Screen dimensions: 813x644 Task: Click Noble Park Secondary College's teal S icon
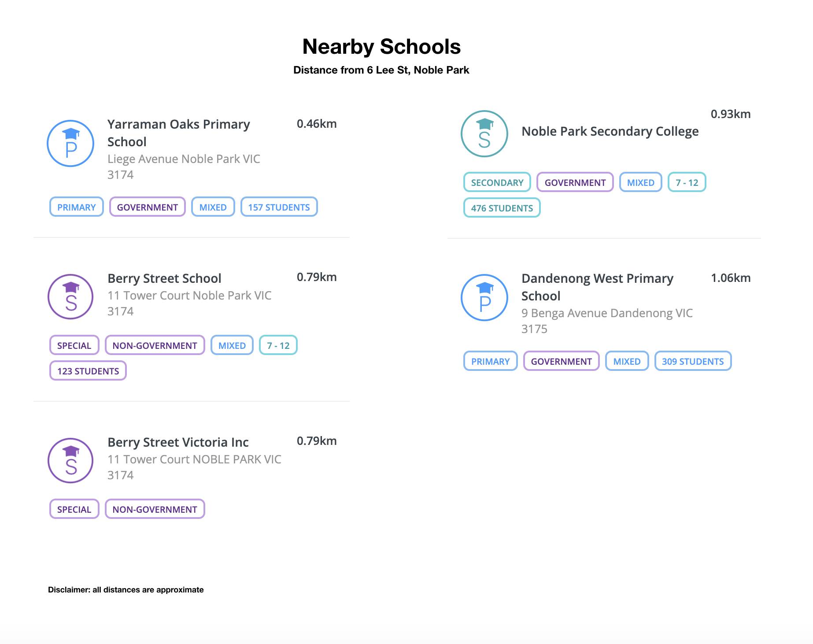[x=484, y=134]
